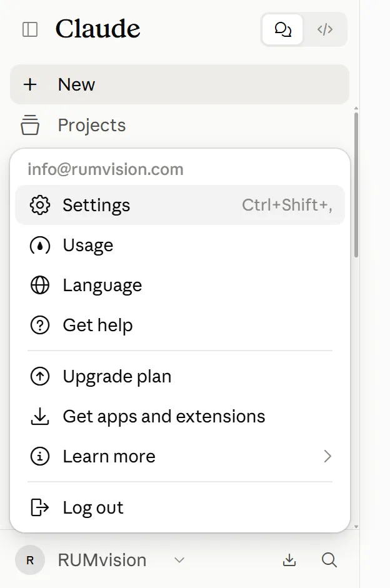390x588 pixels.
Task: Start a New chat
Action: point(179,84)
